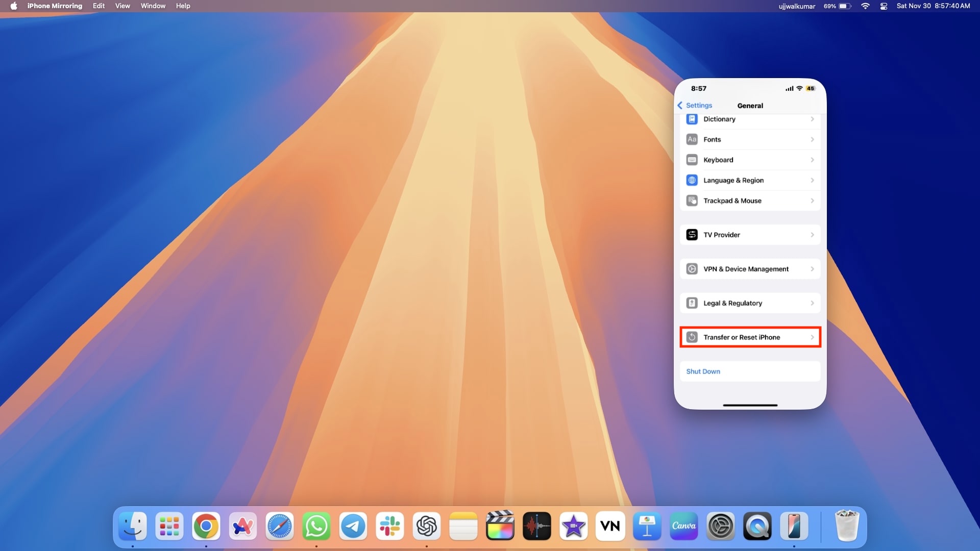Select the "Fonts" label text
Viewport: 980px width, 551px height.
click(712, 140)
